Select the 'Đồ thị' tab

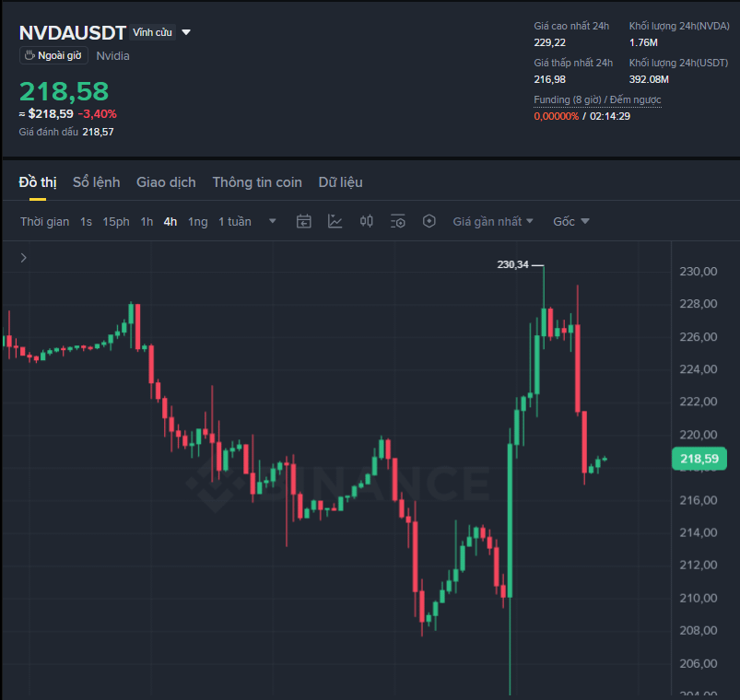(38, 182)
